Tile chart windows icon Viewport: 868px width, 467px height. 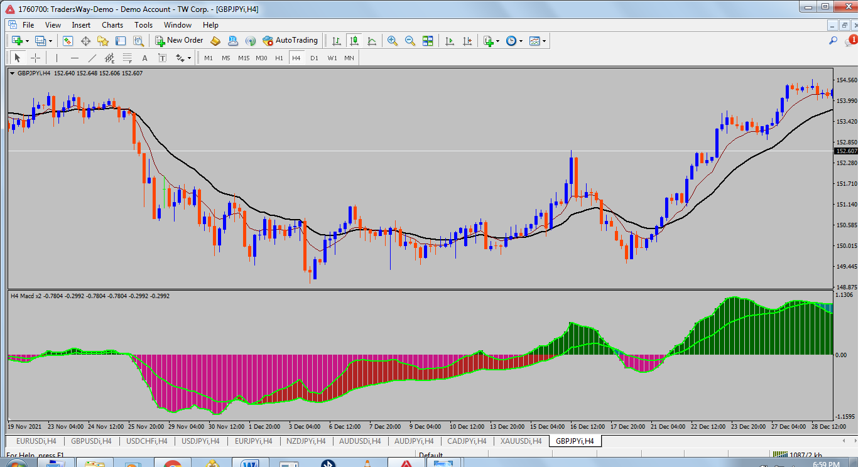coord(428,41)
